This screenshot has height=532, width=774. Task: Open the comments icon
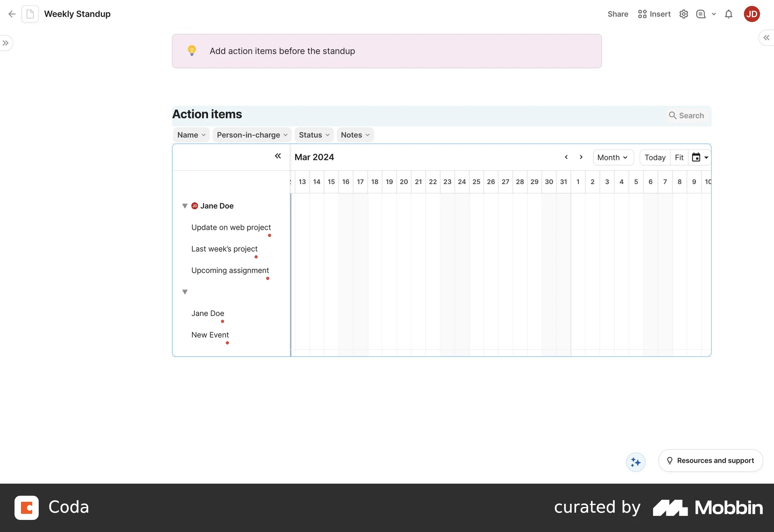701,14
